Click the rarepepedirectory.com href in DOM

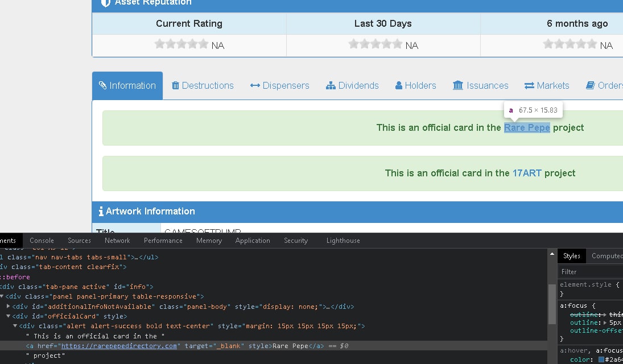point(119,346)
